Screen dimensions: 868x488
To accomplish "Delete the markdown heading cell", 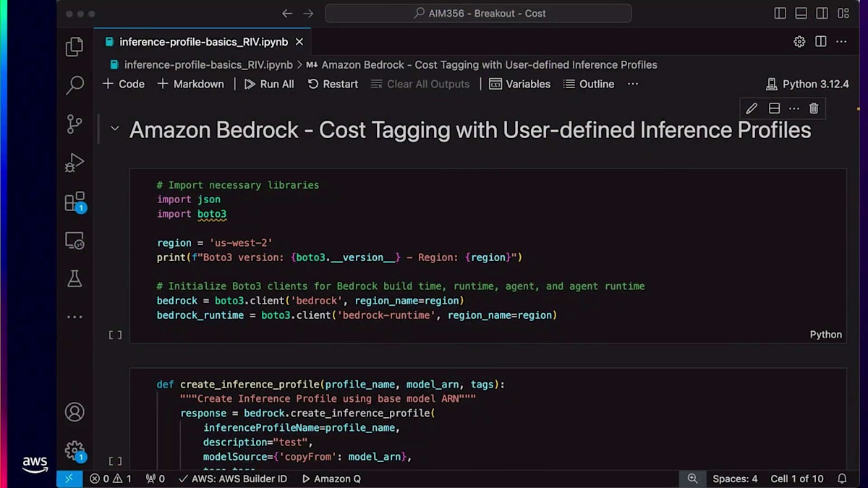I will (x=814, y=108).
